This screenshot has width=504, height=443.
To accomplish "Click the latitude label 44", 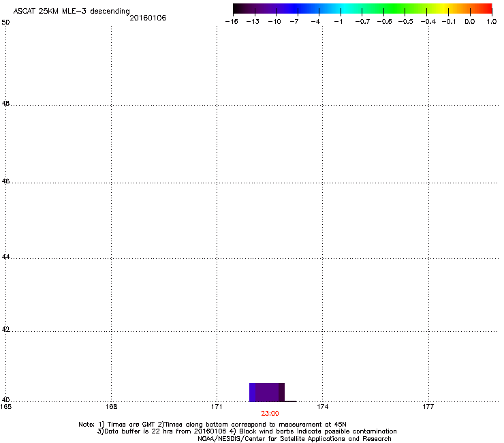I will coord(5,257).
